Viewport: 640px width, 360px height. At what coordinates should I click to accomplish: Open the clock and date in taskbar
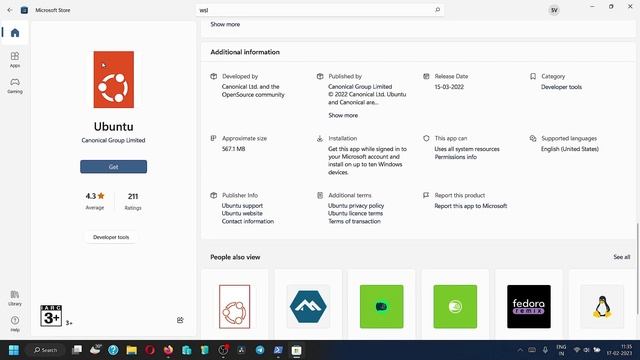(x=619, y=350)
